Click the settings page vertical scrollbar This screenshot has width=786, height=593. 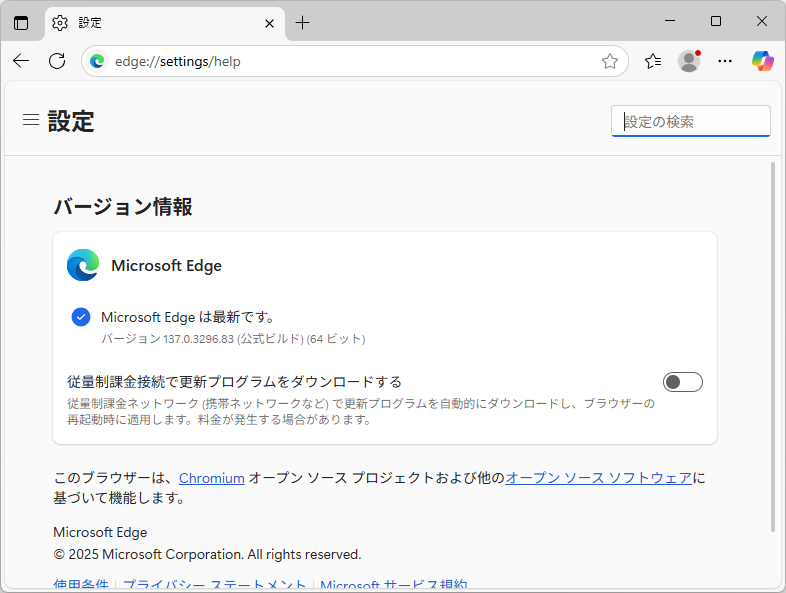(773, 346)
